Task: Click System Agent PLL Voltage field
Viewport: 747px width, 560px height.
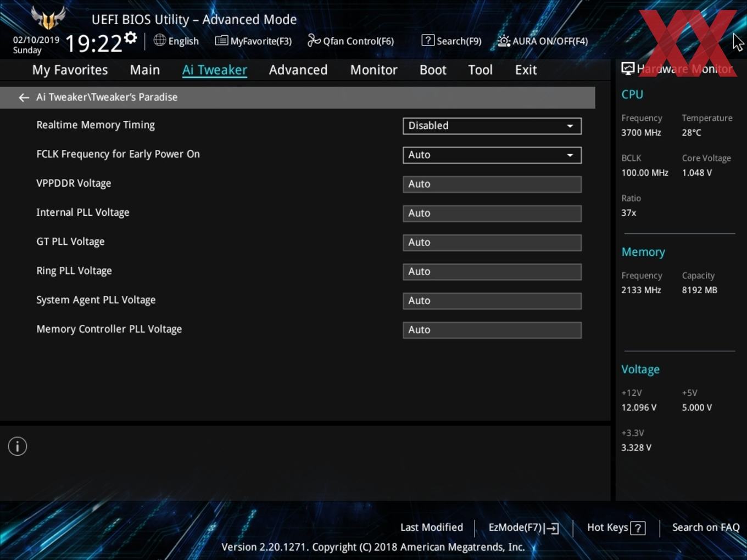Action: click(x=492, y=300)
